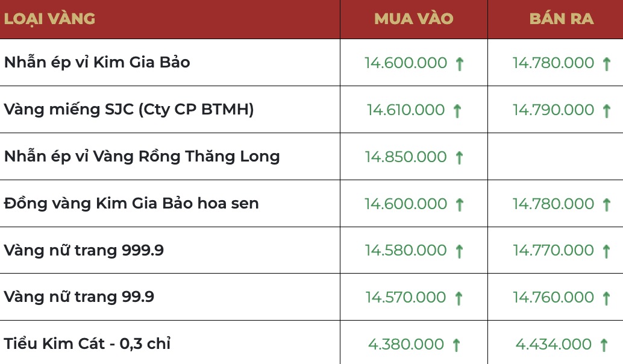The width and height of the screenshot is (623, 364).
Task: Click up arrow beside Vàng nữ trang 99.9 sell price
Action: point(607,298)
